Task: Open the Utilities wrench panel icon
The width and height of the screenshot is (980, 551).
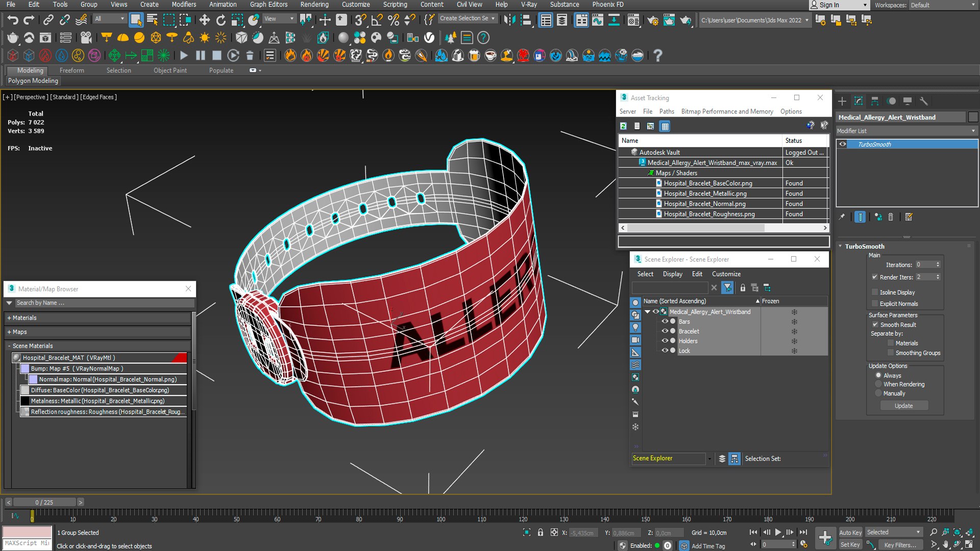Action: click(x=923, y=101)
